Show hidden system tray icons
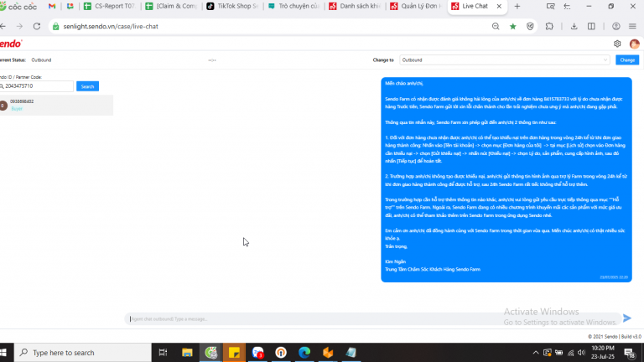 [536, 353]
